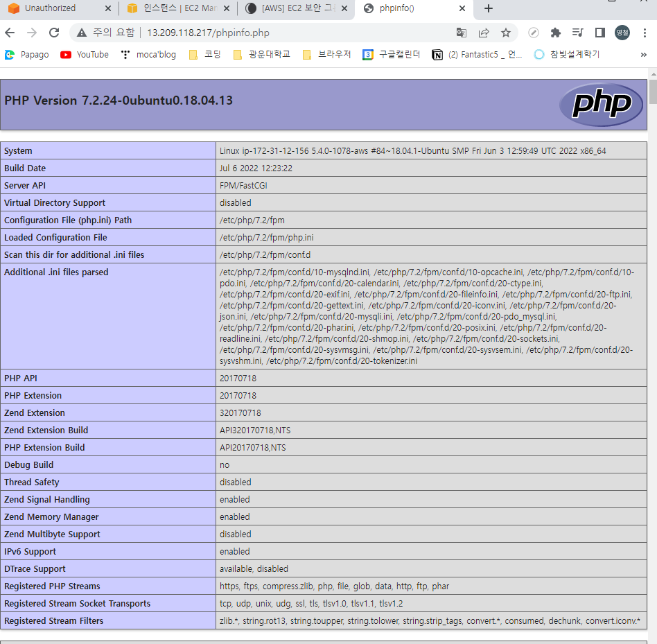Click the DTrace Support value available, disabled

pyautogui.click(x=254, y=569)
